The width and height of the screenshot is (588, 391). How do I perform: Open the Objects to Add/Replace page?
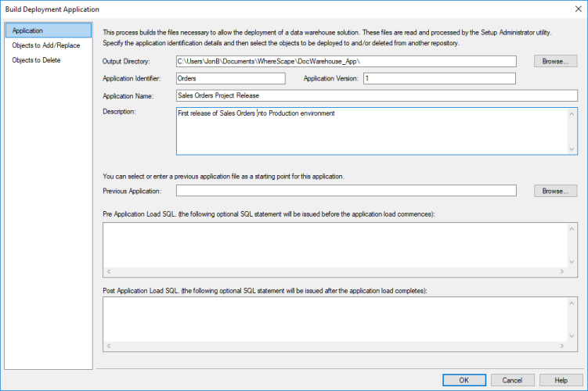45,45
